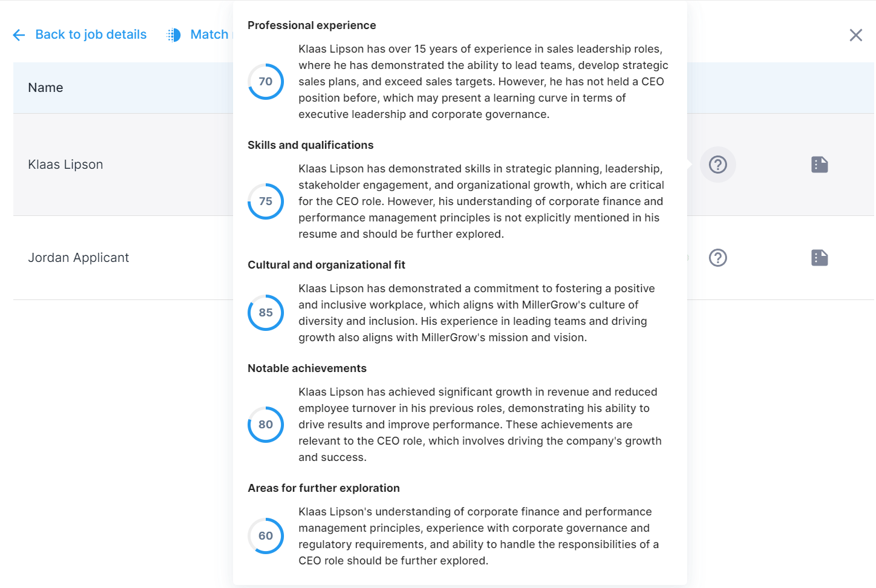Click the 85 score ring for Cultural fit

(x=266, y=313)
